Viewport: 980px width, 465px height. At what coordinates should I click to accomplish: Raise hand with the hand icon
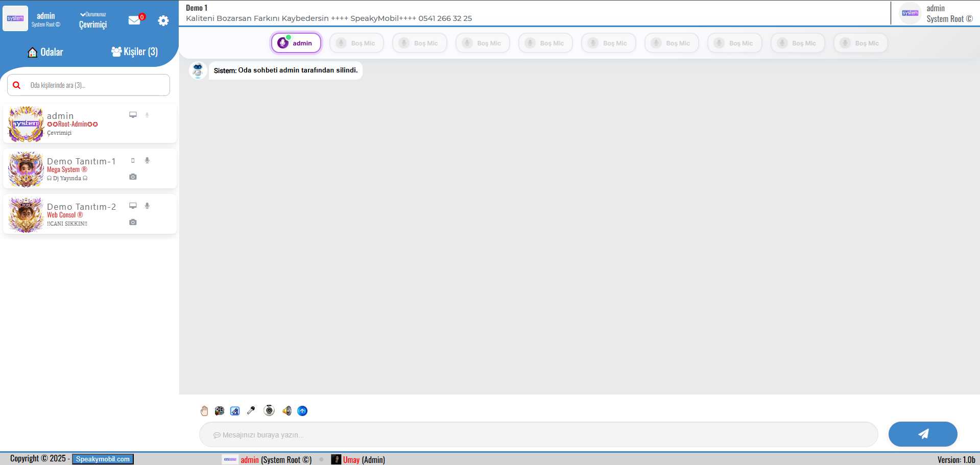[204, 411]
